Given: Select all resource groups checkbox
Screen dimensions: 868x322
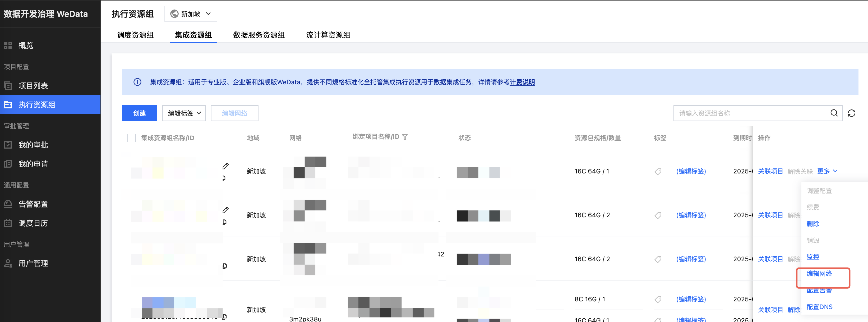Looking at the screenshot, I should [131, 138].
